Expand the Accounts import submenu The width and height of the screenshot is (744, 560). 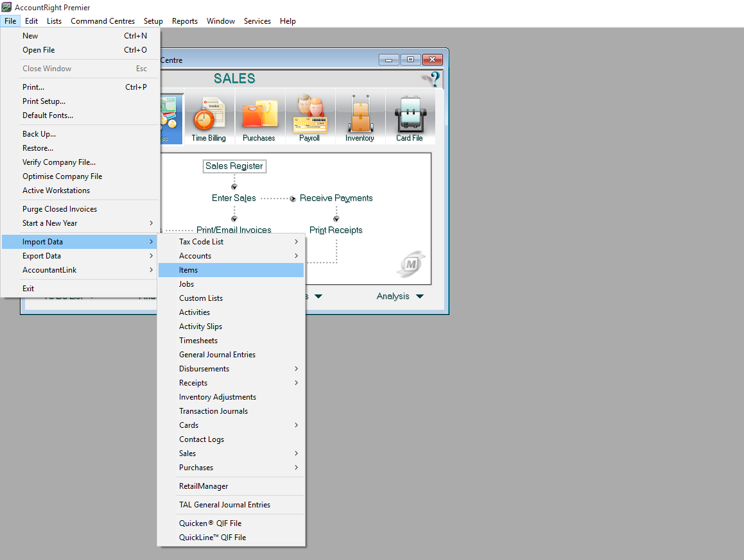[x=231, y=256]
